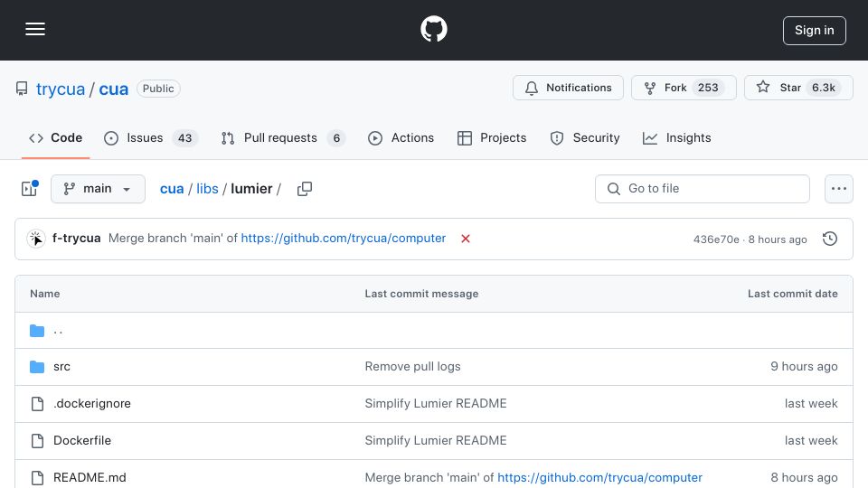Open commit 436e70e

pyautogui.click(x=716, y=239)
